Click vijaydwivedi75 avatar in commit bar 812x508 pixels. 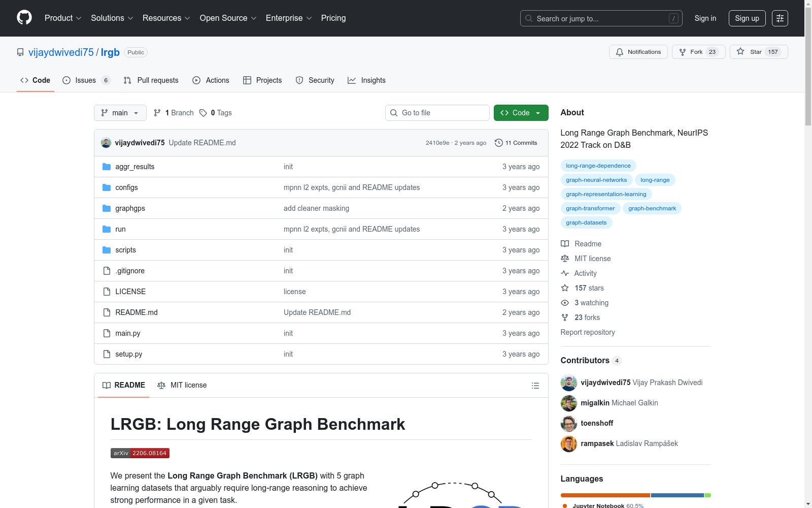[106, 143]
